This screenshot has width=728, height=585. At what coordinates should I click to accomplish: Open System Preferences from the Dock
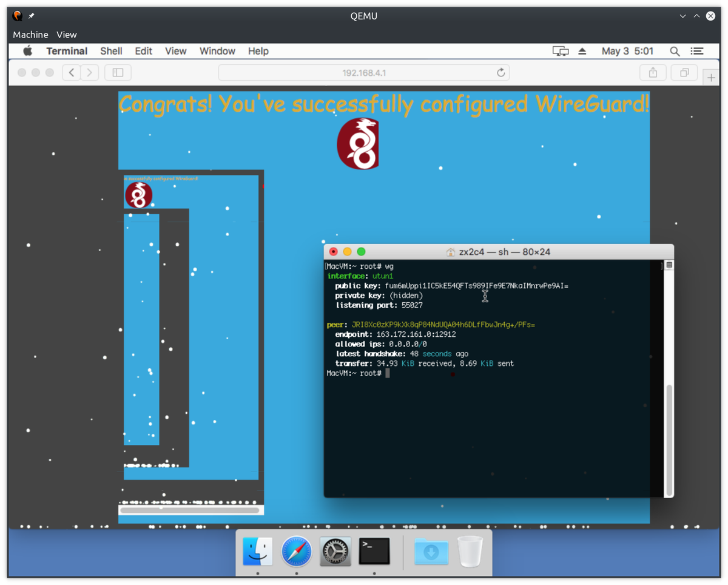pyautogui.click(x=335, y=551)
